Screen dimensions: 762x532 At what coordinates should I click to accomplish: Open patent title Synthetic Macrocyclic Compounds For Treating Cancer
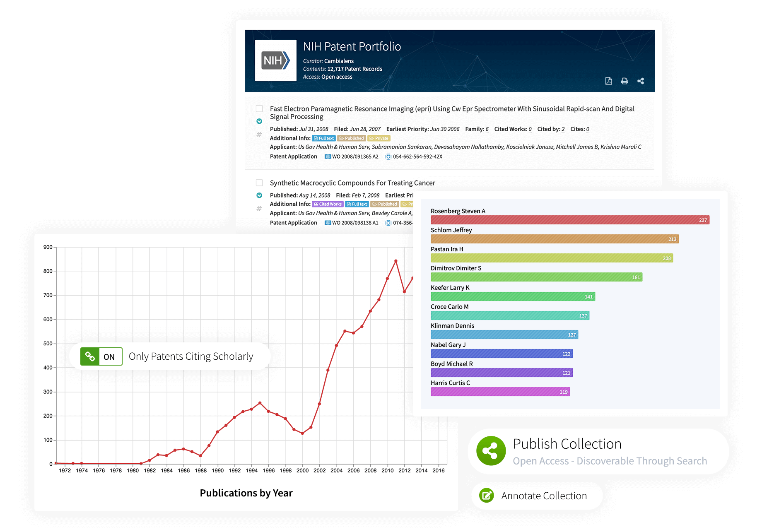click(x=352, y=183)
